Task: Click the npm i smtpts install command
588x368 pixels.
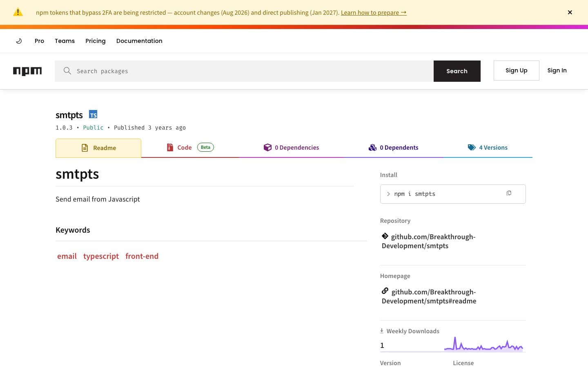Action: (414, 194)
